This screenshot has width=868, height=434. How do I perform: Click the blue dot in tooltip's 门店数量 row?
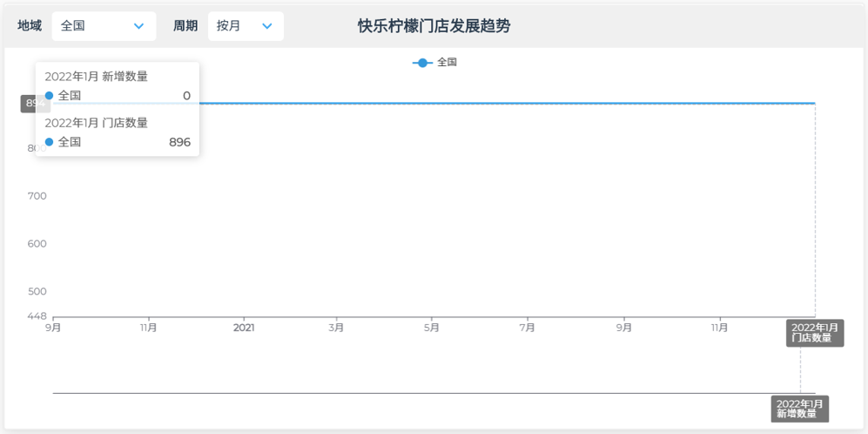tap(49, 142)
